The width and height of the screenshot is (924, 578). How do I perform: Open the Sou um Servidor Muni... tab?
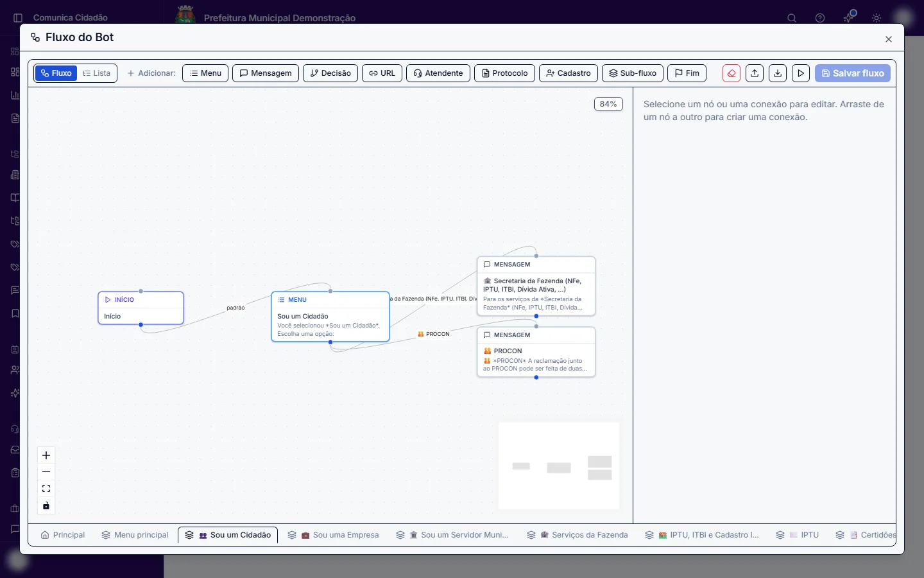[453, 535]
